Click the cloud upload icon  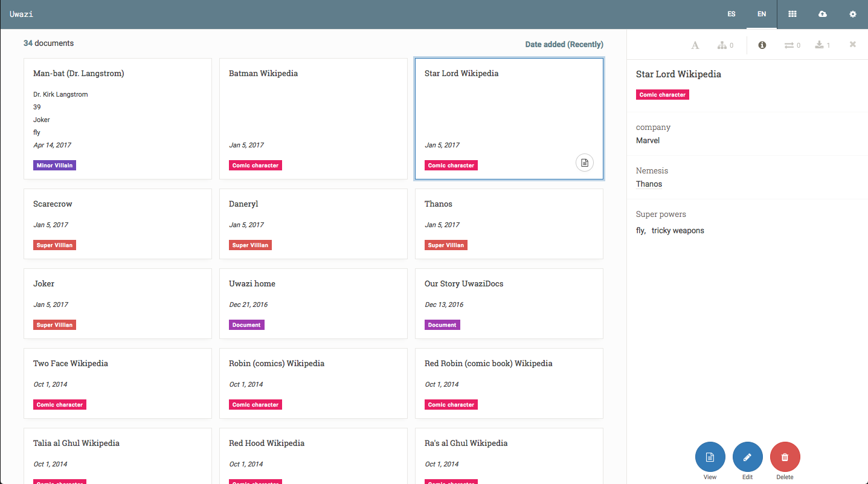(822, 14)
